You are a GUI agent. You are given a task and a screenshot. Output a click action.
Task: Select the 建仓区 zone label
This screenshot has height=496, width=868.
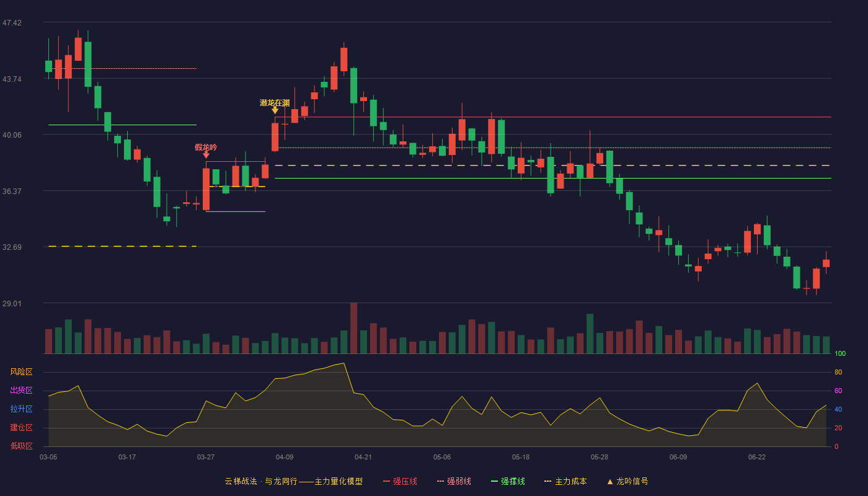[x=21, y=428]
